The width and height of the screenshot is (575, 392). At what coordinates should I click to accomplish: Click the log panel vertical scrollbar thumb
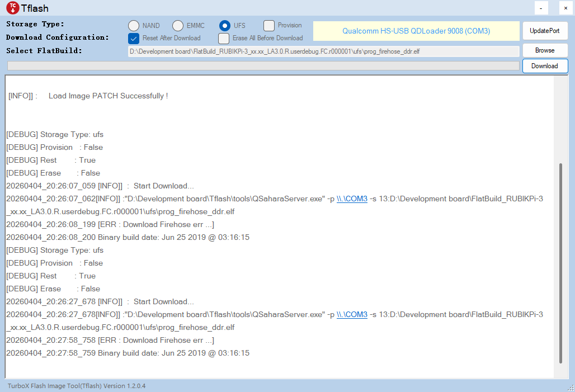click(x=560, y=263)
